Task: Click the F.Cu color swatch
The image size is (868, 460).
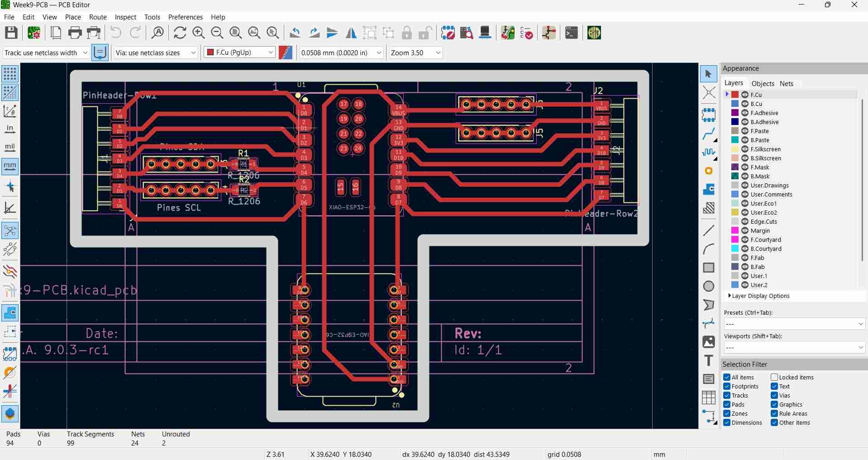Action: point(735,95)
